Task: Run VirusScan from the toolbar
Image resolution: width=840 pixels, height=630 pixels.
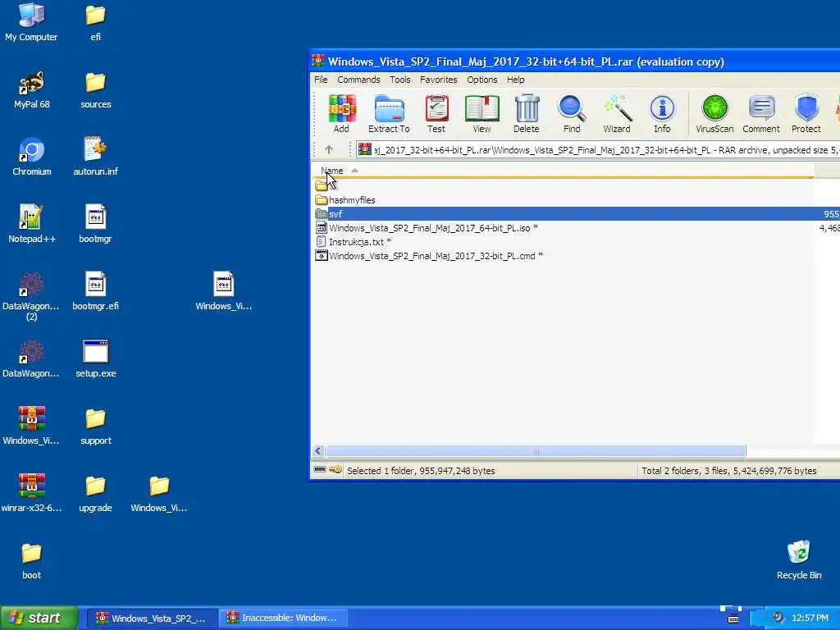Action: [714, 113]
